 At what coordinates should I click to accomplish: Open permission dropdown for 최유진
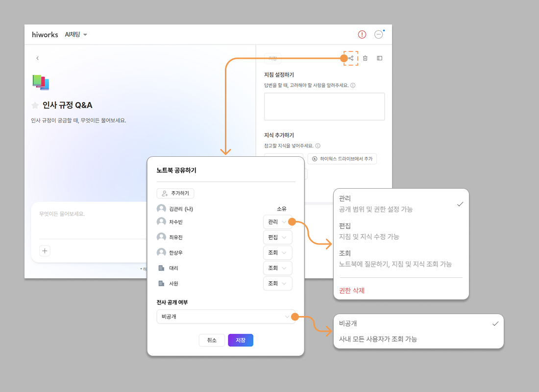pyautogui.click(x=277, y=237)
